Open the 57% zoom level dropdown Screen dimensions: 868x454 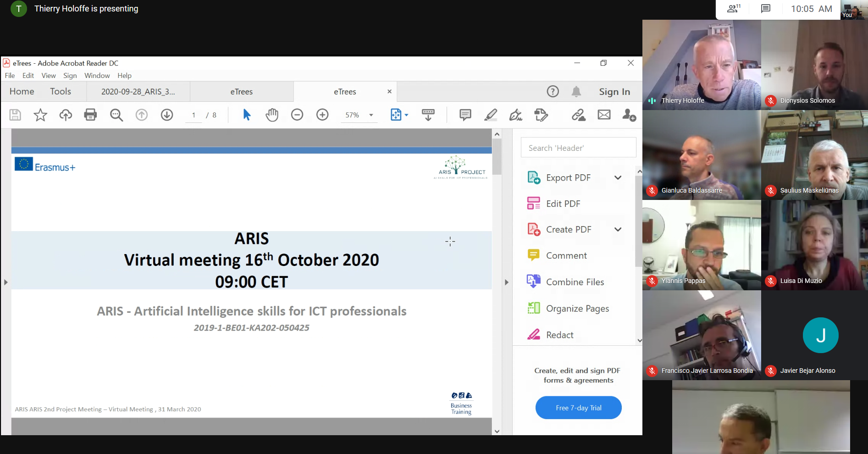371,115
